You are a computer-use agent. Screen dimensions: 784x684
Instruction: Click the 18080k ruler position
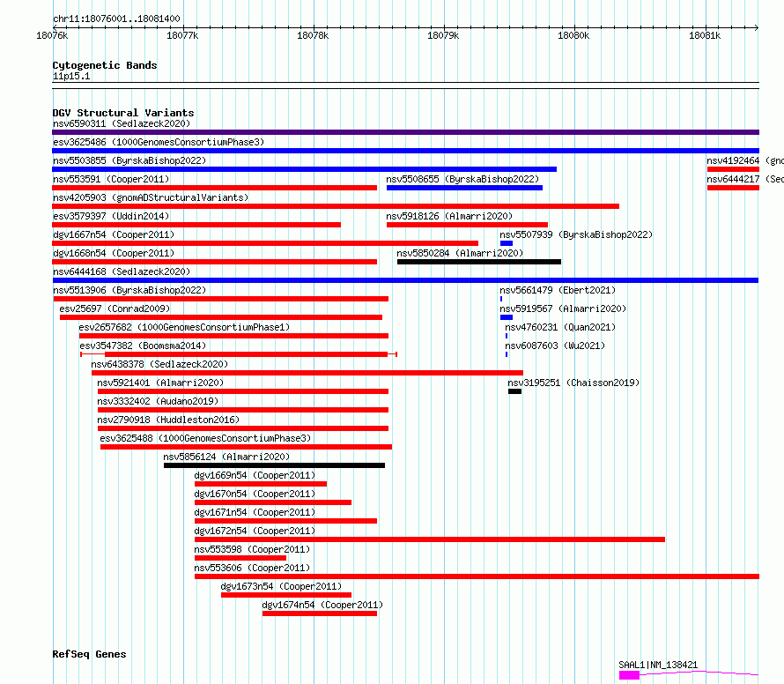(573, 35)
